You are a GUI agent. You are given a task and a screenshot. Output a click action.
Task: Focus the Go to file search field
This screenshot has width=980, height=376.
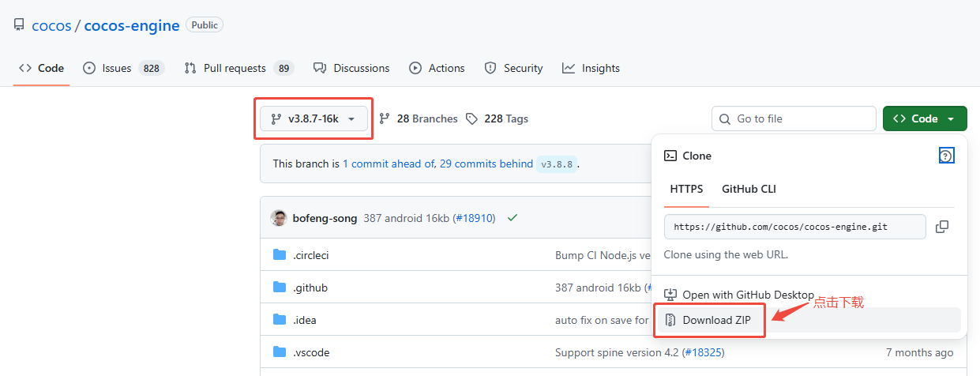tap(794, 118)
